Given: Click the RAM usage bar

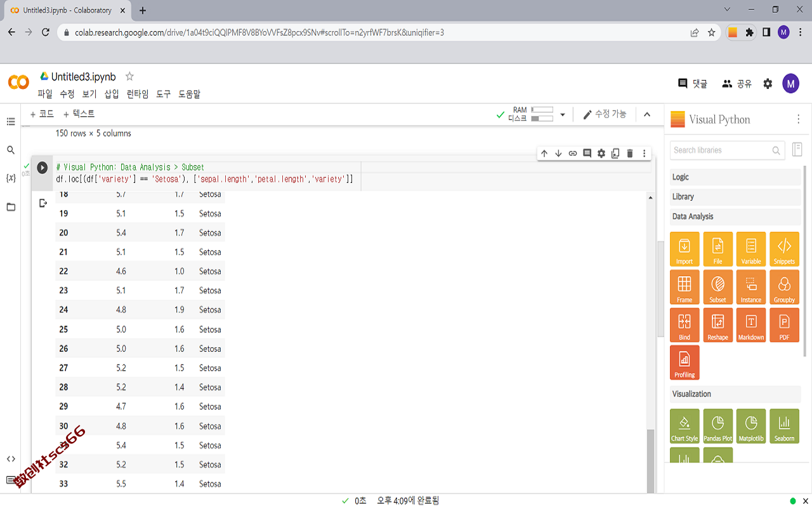Looking at the screenshot, I should click(x=542, y=110).
